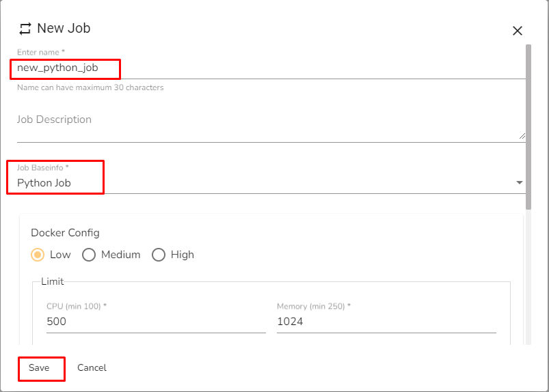Open the Job Baseinfo dropdown showing Python Job
Viewport: 549px width, 392px height.
(x=267, y=183)
